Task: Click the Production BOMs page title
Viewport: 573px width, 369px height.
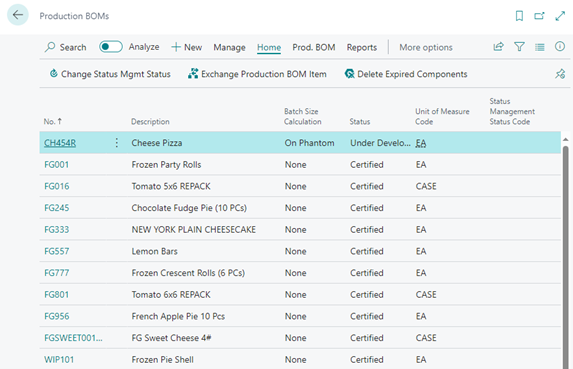Action: [x=74, y=16]
